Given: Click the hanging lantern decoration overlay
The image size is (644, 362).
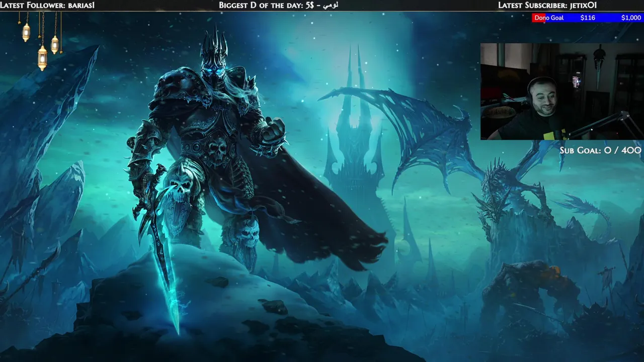Looking at the screenshot, I should (x=41, y=40).
